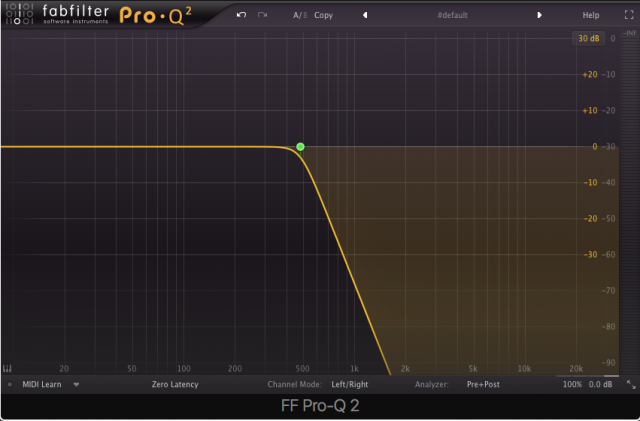Toggle the MIDI Learn enable indicator
Screen dimensions: 640x421
tap(10, 384)
